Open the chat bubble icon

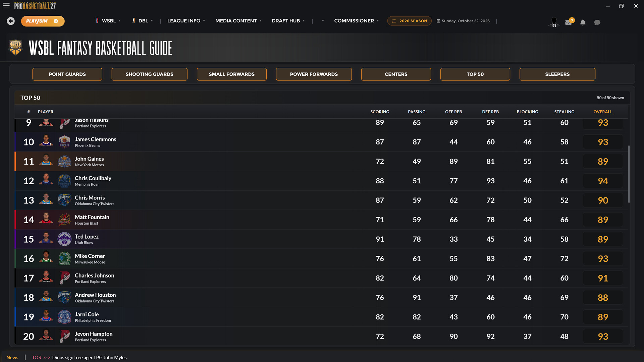pos(597,22)
